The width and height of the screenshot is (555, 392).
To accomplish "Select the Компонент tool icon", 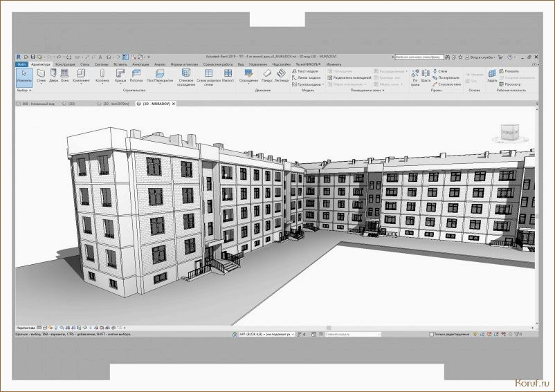I will [x=81, y=73].
